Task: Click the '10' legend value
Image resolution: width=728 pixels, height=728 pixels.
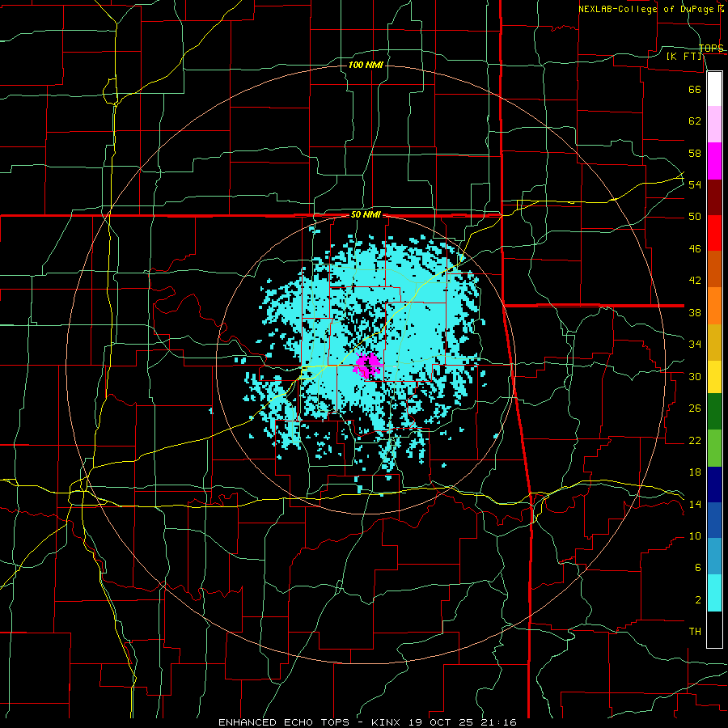Action: [695, 536]
